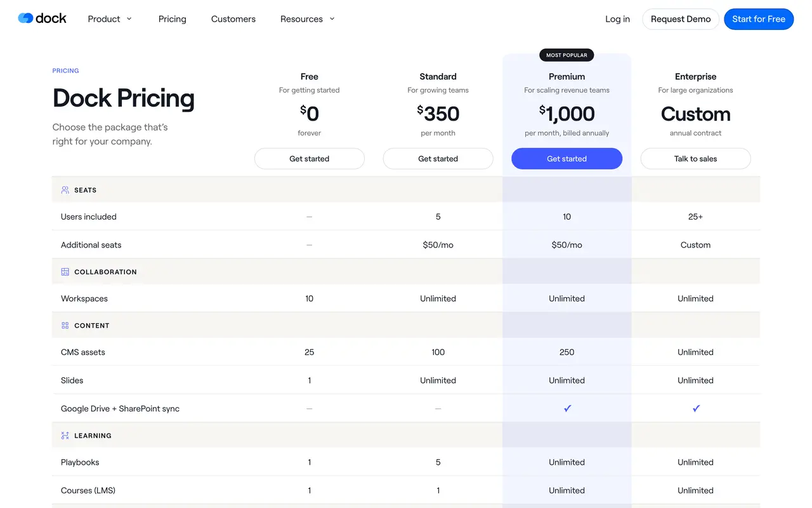Click Enterprise checkmark for Google Drive sync
The height and width of the screenshot is (508, 812).
[696, 408]
